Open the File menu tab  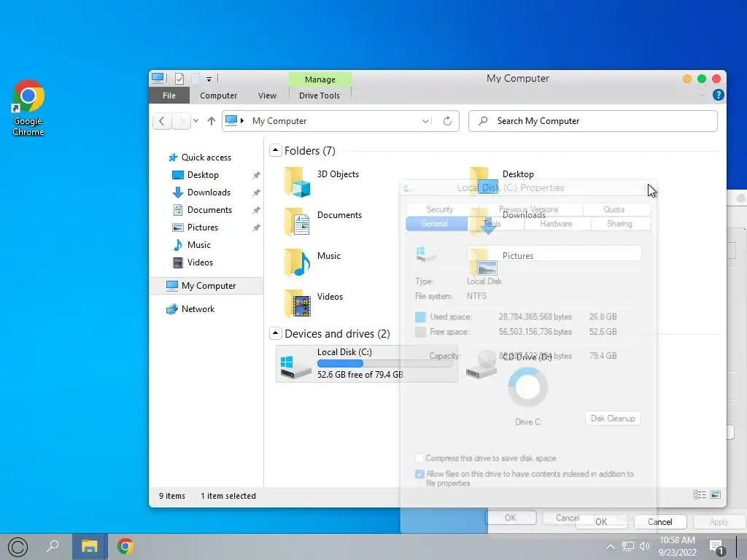pos(169,96)
